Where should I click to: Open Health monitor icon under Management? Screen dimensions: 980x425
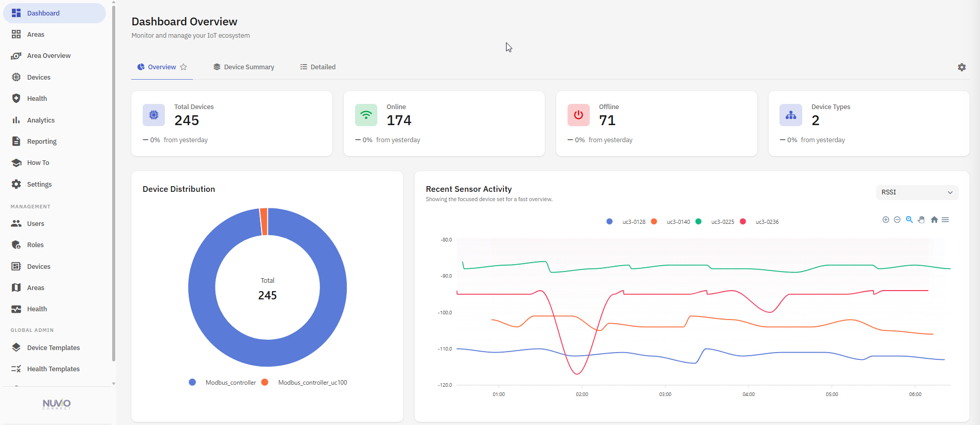point(16,309)
